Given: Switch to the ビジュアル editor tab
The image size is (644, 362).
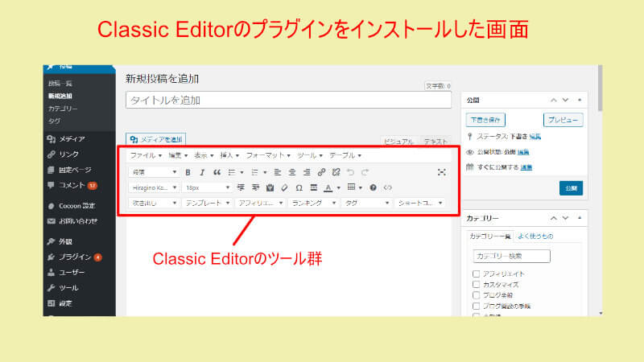Looking at the screenshot, I should pos(398,142).
